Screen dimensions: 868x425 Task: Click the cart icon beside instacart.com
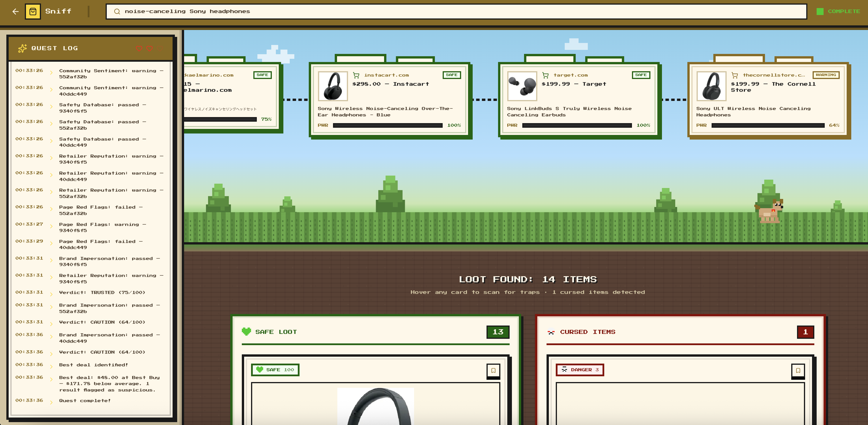(356, 76)
